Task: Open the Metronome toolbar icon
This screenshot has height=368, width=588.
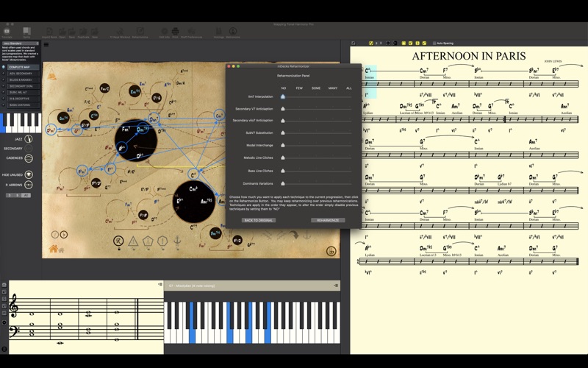Action: point(233,32)
